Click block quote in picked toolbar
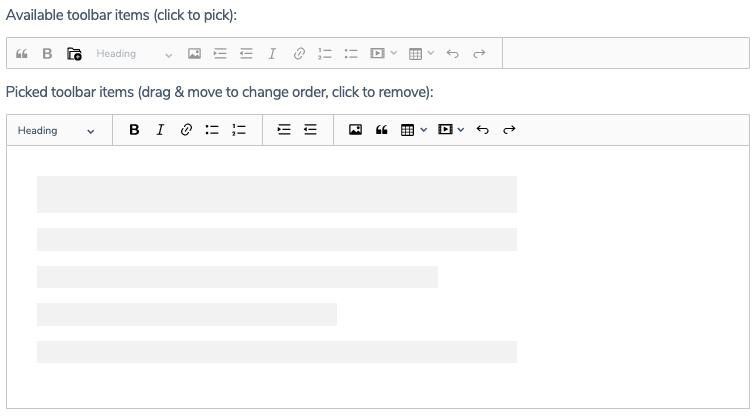753x416 pixels. click(x=381, y=130)
